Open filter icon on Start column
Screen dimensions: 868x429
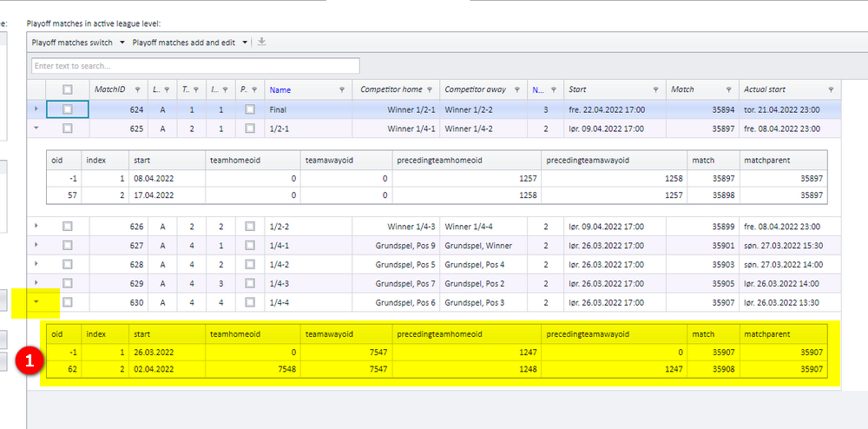655,89
